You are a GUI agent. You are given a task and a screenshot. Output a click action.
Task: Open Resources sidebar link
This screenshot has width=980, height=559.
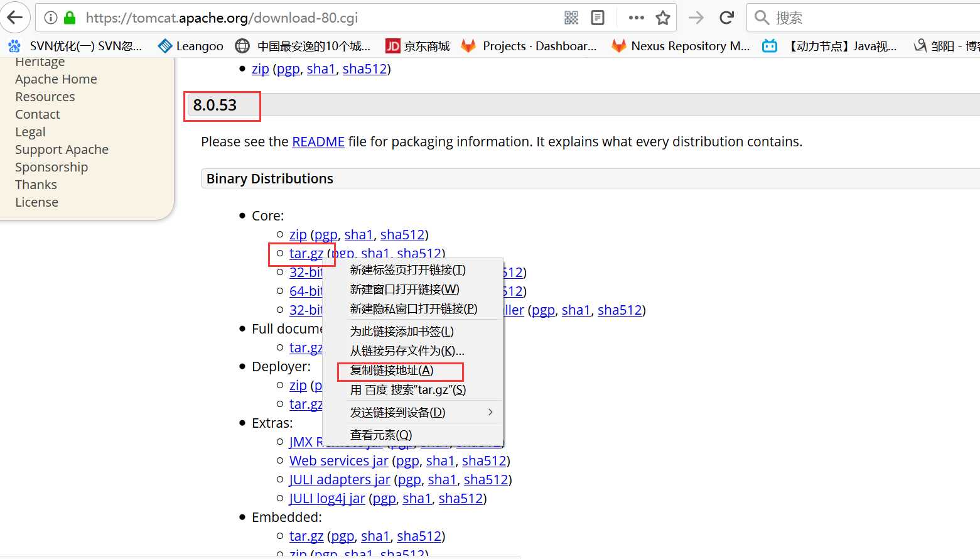click(45, 97)
